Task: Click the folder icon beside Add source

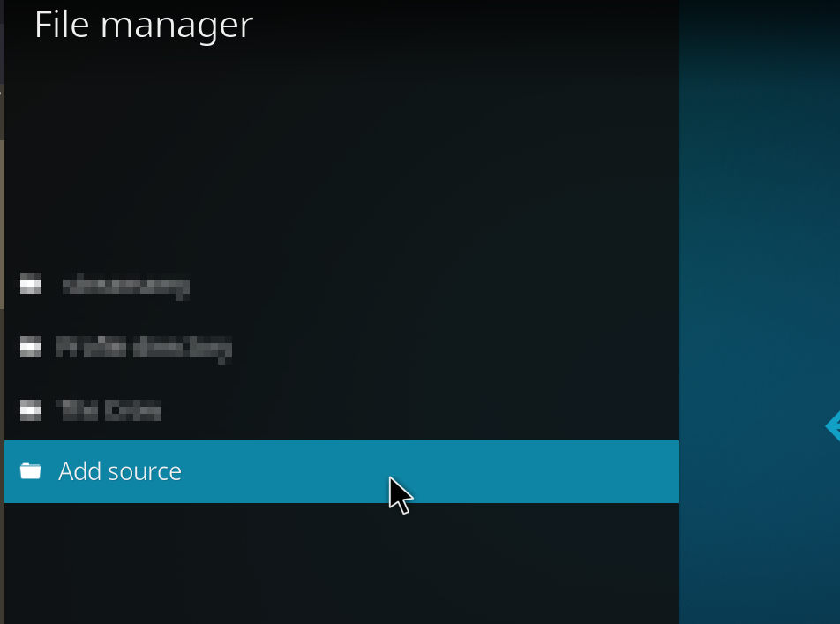Action: click(x=31, y=471)
